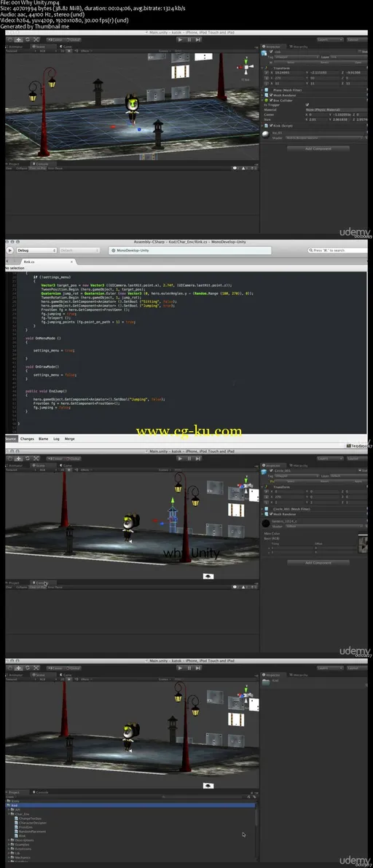Click the magnifier icon in the MonoDevelop search box
Viewport: 373px width, 868px height.
(x=310, y=250)
